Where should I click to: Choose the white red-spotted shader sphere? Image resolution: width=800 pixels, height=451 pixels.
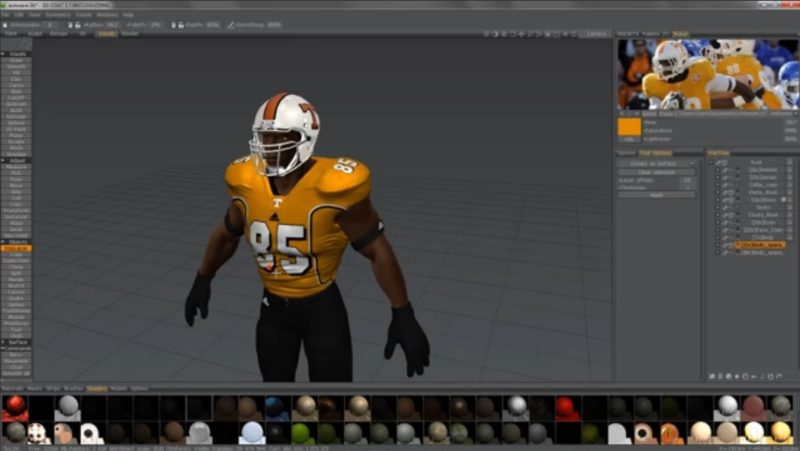(38, 433)
